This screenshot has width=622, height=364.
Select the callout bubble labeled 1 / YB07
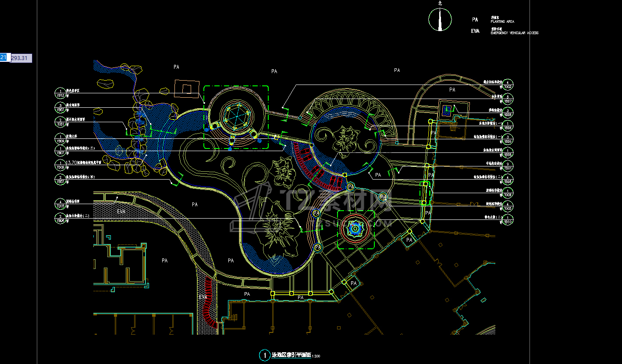point(60,151)
